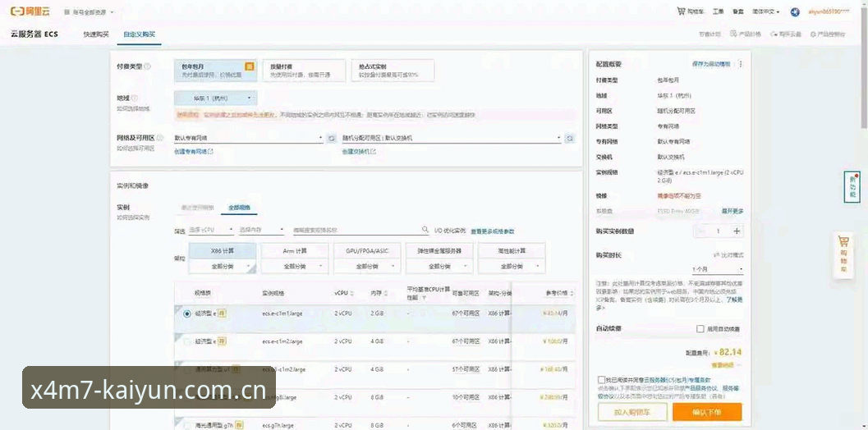
Task: Click help icon next to 网络及可用区
Action: click(x=160, y=137)
